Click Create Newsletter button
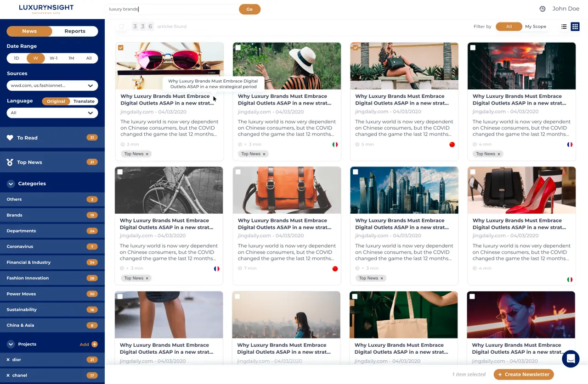 pyautogui.click(x=523, y=374)
